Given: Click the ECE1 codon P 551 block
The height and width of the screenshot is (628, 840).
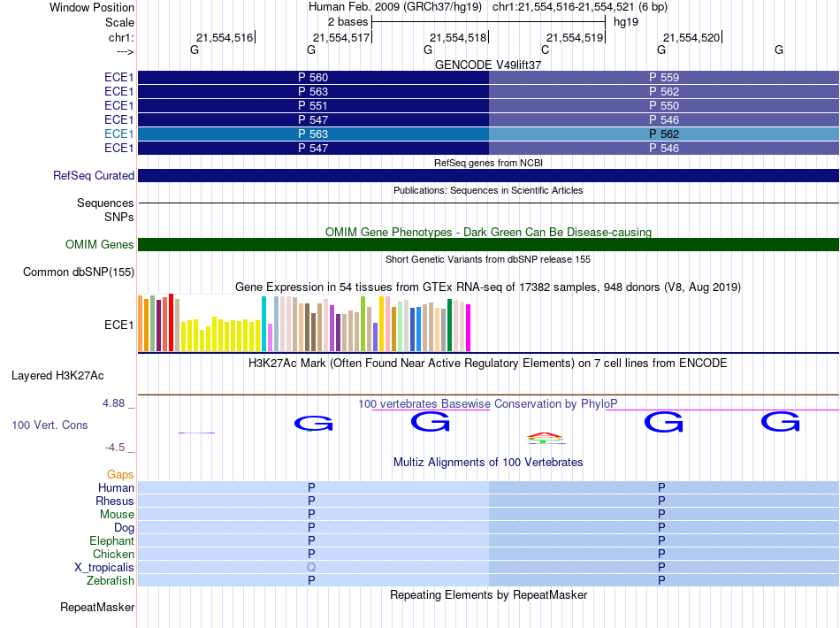Looking at the screenshot, I should tap(313, 105).
